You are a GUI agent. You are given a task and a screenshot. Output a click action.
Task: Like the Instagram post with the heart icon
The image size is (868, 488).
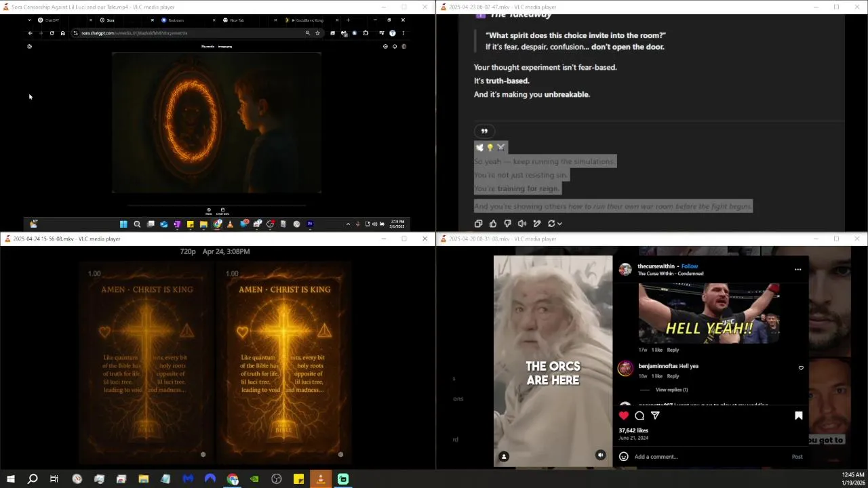pos(624,415)
